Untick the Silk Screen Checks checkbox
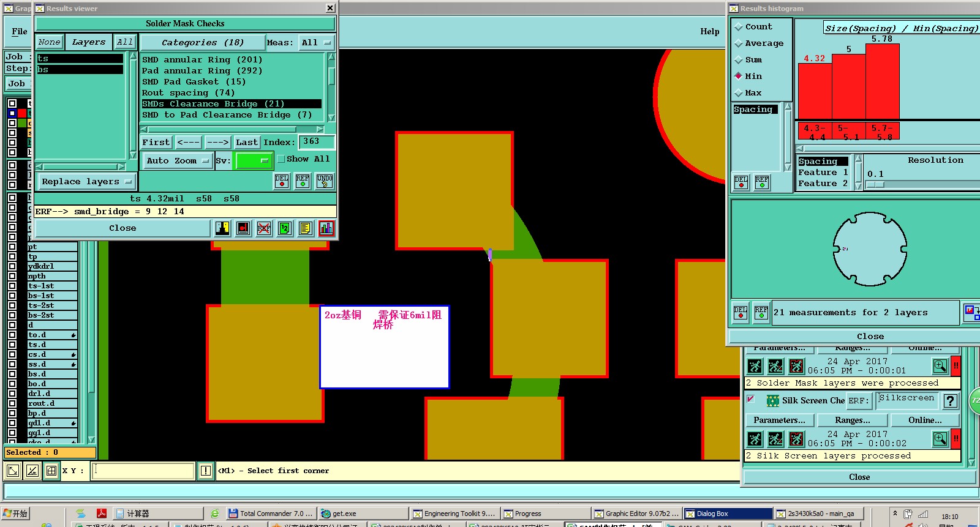This screenshot has height=527, width=980. point(751,399)
